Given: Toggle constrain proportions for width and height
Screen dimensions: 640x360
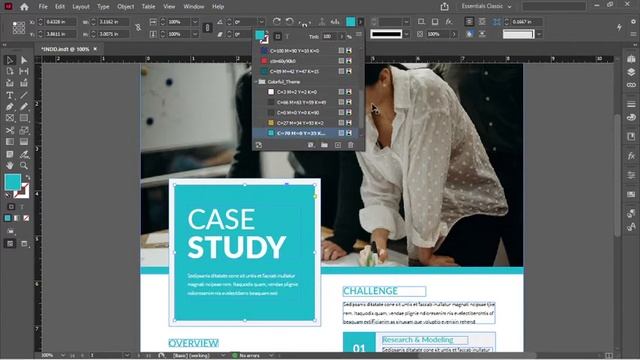Looking at the screenshot, I should [x=138, y=27].
